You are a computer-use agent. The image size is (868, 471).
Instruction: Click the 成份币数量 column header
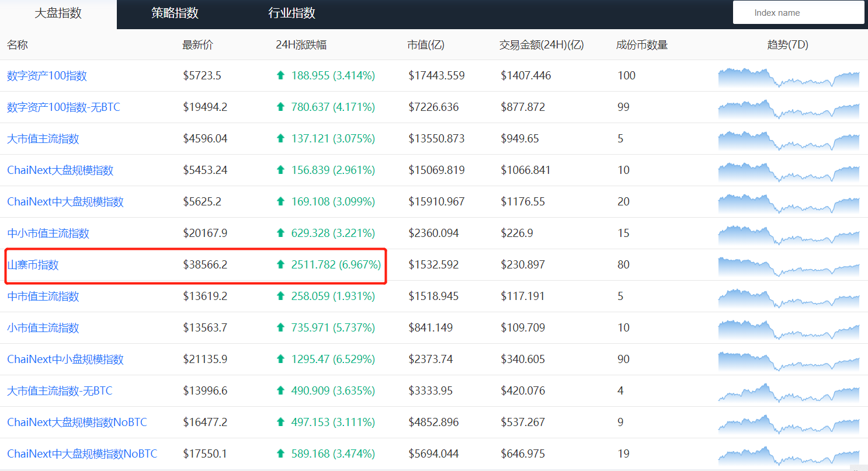tap(642, 45)
